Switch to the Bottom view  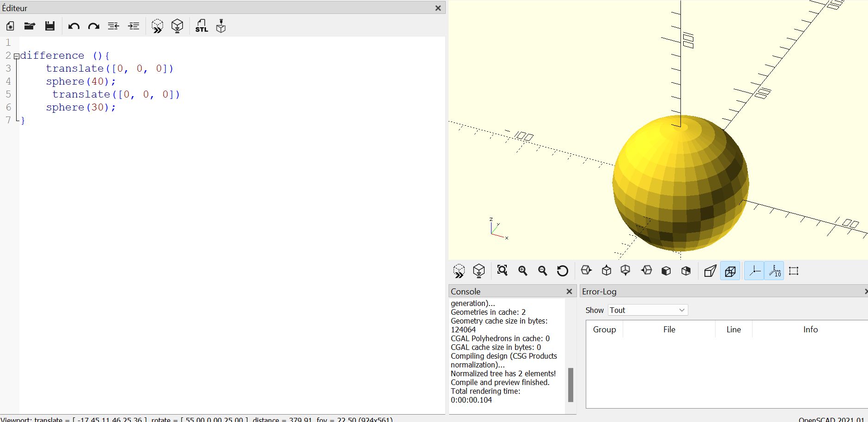click(x=625, y=270)
